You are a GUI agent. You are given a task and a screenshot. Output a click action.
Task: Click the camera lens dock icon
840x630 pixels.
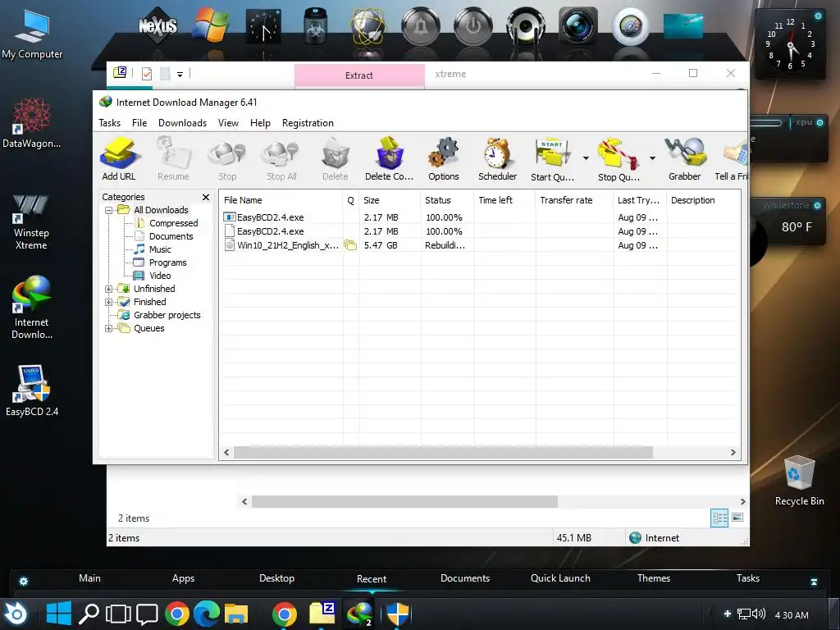[578, 25]
